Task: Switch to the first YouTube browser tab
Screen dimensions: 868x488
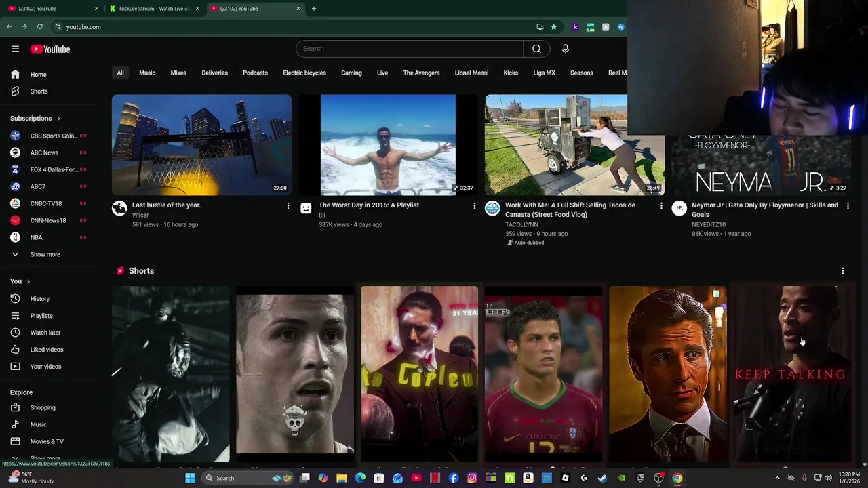Action: click(x=53, y=9)
